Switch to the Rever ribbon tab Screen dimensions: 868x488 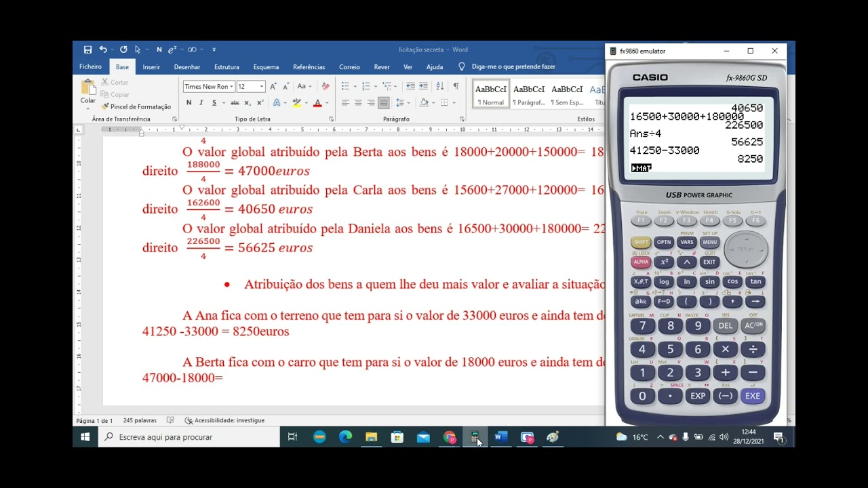pos(382,67)
